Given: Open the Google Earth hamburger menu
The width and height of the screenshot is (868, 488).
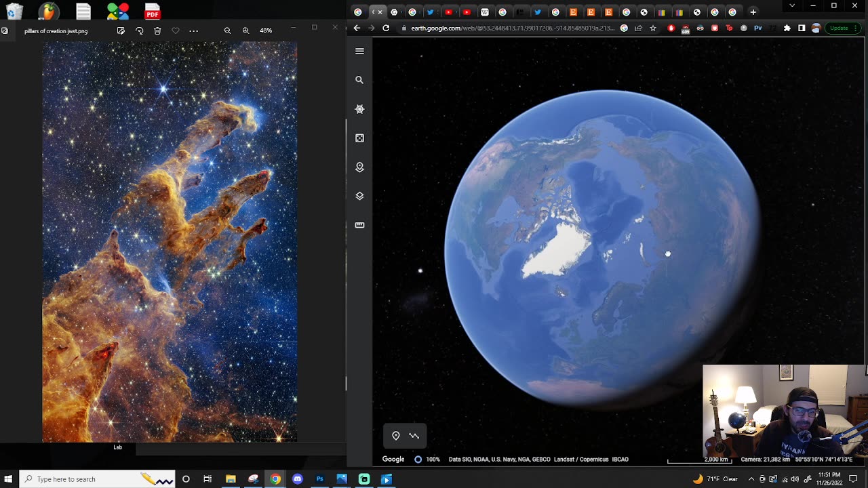Looking at the screenshot, I should (359, 51).
